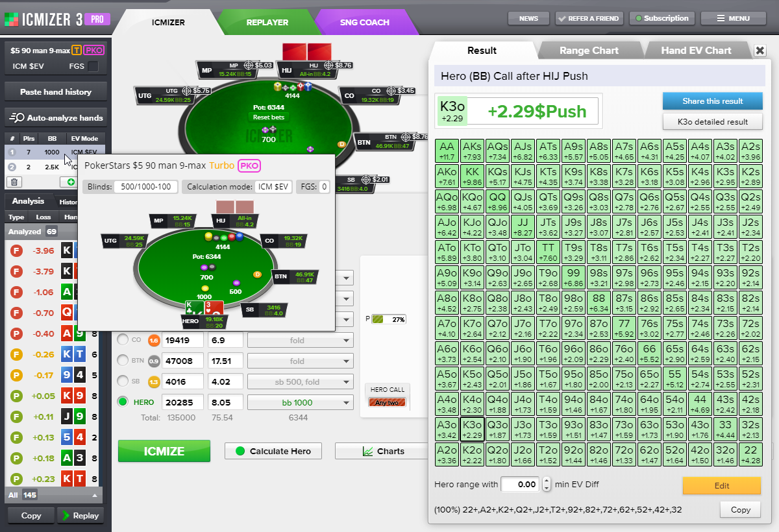The image size is (779, 532).
Task: Click Paste hand history button
Action: (x=55, y=92)
